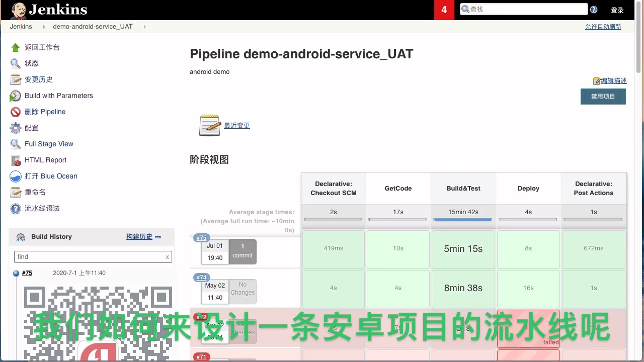Click the Checkout SCM 419ms cell
The width and height of the screenshot is (644, 362).
point(333,249)
